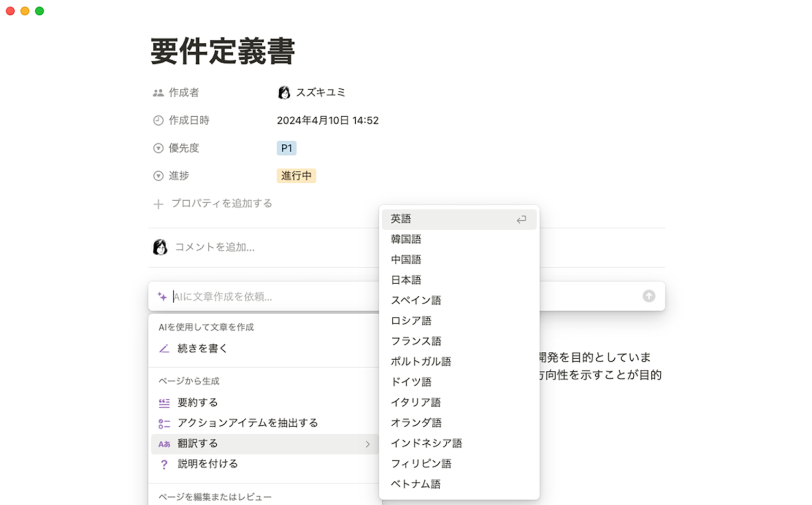The height and width of the screenshot is (505, 812).
Task: Select 英語 from the language menu
Action: click(x=401, y=219)
